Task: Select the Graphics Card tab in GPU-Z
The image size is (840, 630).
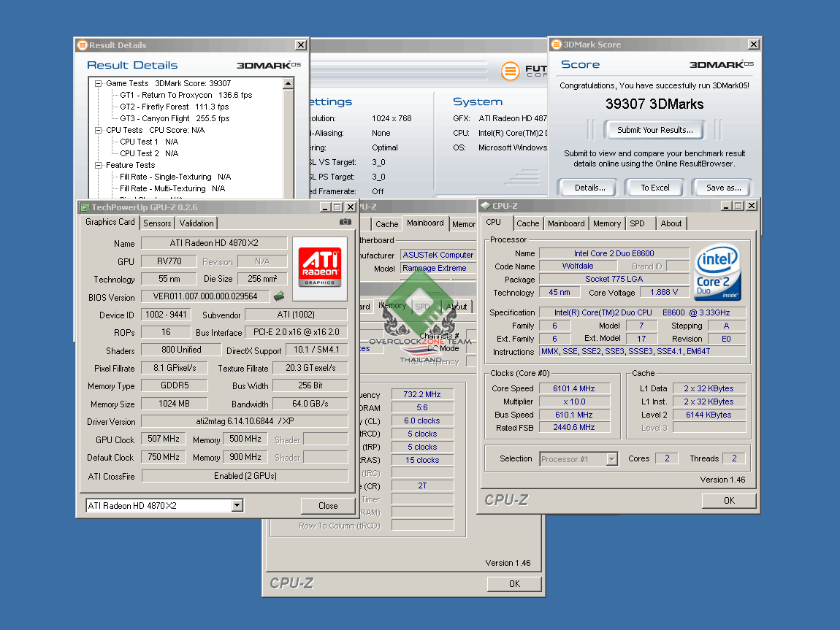Action: [x=110, y=222]
